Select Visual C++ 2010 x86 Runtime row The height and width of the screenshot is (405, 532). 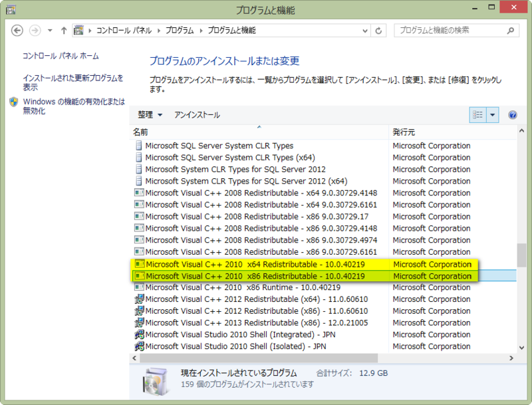(323, 287)
